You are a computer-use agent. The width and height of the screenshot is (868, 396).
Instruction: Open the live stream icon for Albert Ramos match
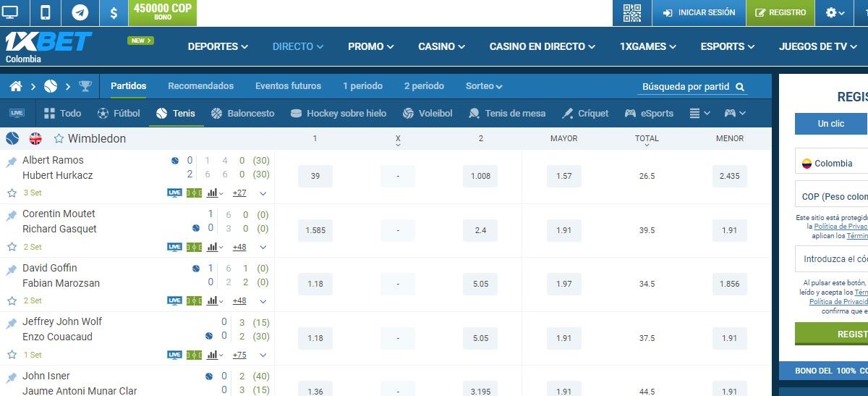click(174, 193)
